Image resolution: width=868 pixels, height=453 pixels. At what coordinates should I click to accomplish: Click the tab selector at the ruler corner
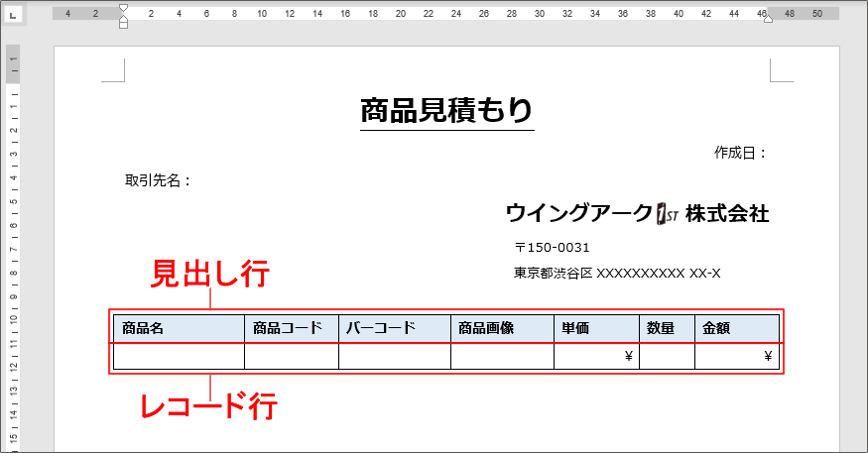[x=13, y=15]
